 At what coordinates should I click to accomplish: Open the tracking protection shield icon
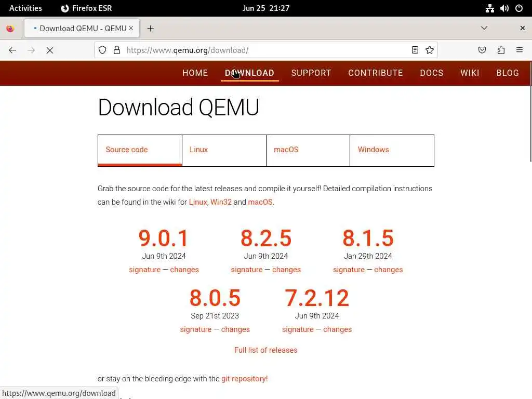(x=102, y=50)
